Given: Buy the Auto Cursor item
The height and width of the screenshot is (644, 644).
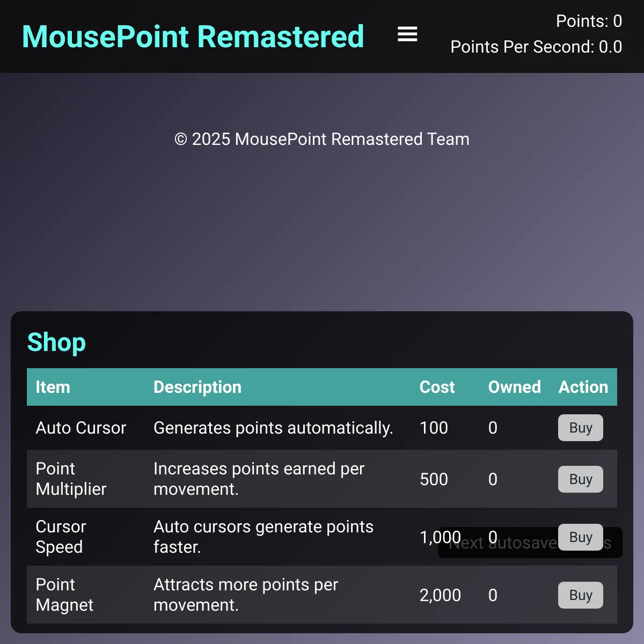Looking at the screenshot, I should [x=581, y=428].
